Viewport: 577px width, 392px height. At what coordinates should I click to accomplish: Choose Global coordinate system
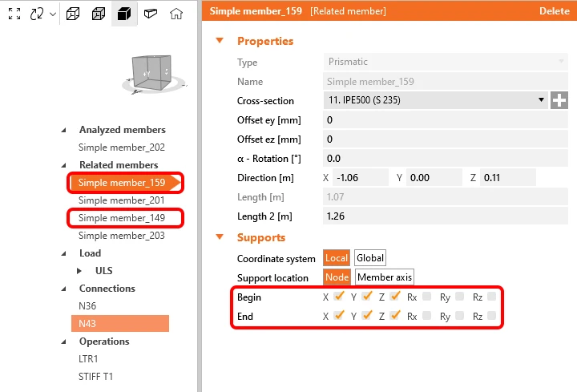(370, 258)
